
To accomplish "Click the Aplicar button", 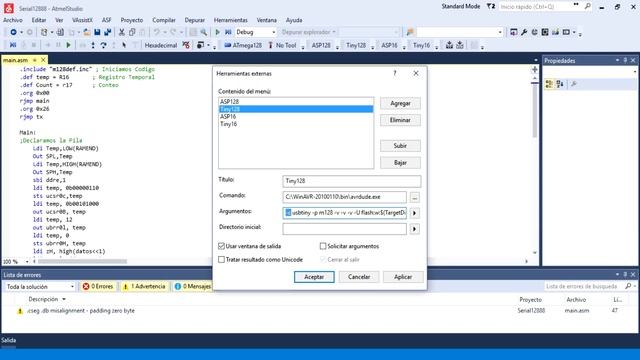I will click(x=403, y=277).
